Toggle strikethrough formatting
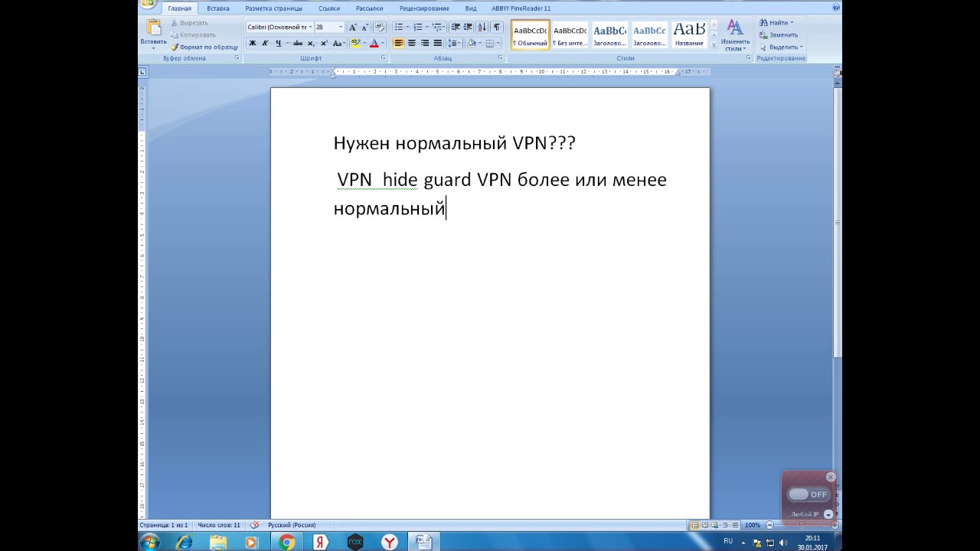Image resolution: width=980 pixels, height=551 pixels. 298,44
